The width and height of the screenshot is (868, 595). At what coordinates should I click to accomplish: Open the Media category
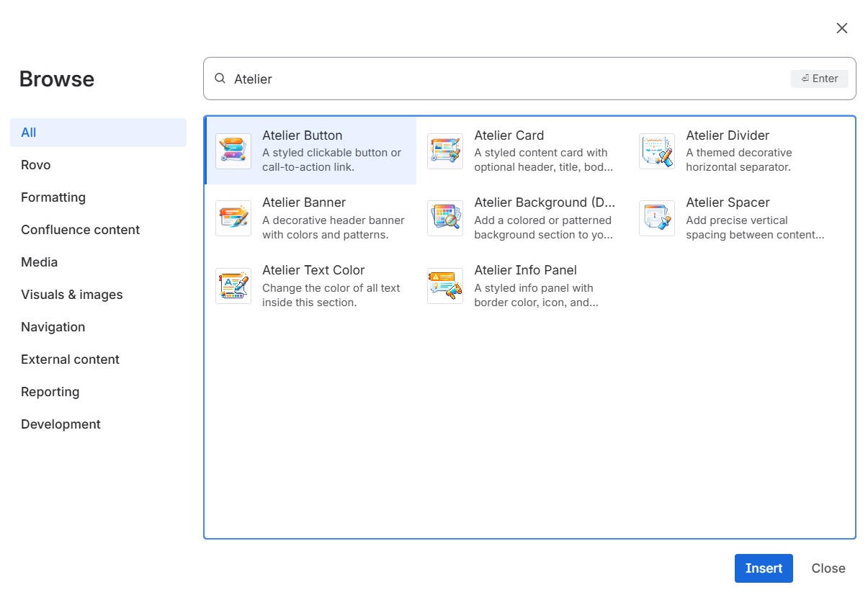[x=40, y=262]
